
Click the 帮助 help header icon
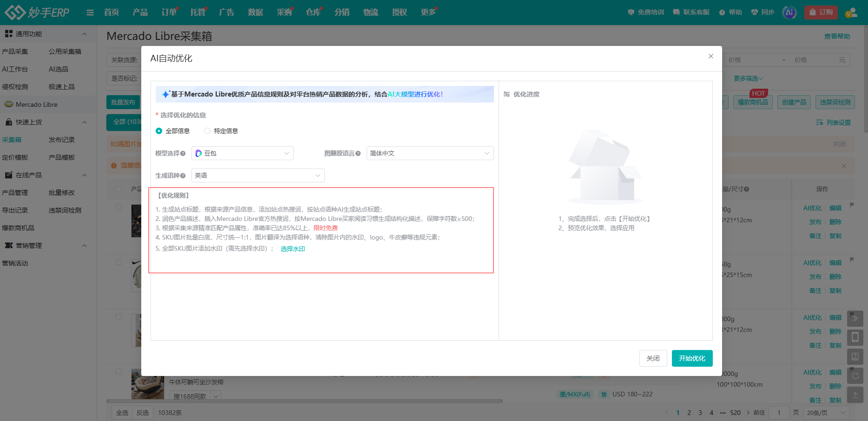730,12
